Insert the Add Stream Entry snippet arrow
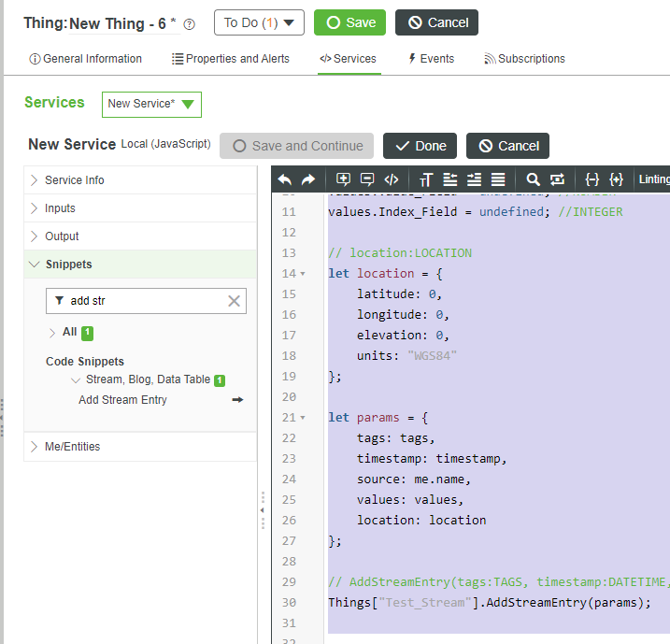The image size is (670, 644). tap(237, 400)
